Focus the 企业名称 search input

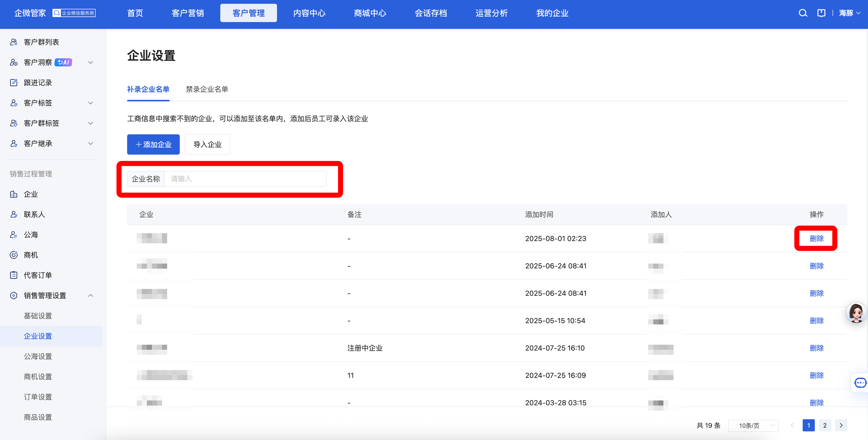click(x=245, y=179)
